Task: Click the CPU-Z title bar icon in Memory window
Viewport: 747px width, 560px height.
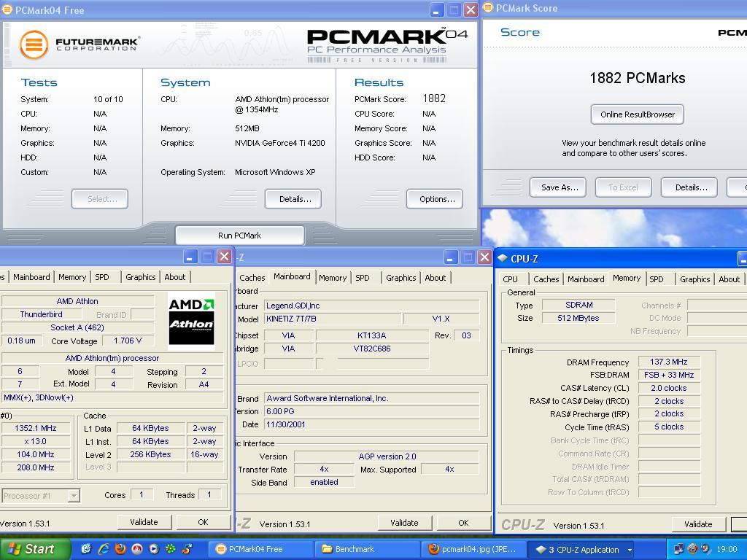Action: pos(502,258)
